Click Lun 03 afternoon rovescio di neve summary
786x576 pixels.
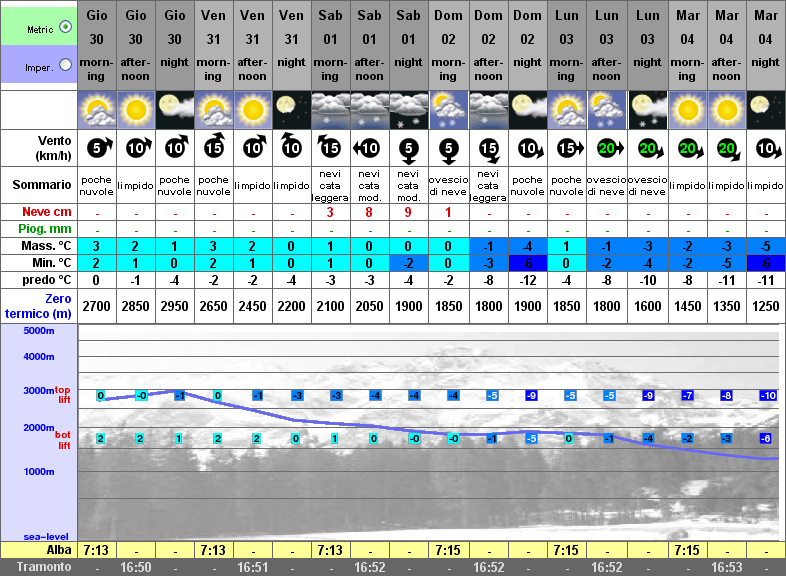pyautogui.click(x=607, y=185)
